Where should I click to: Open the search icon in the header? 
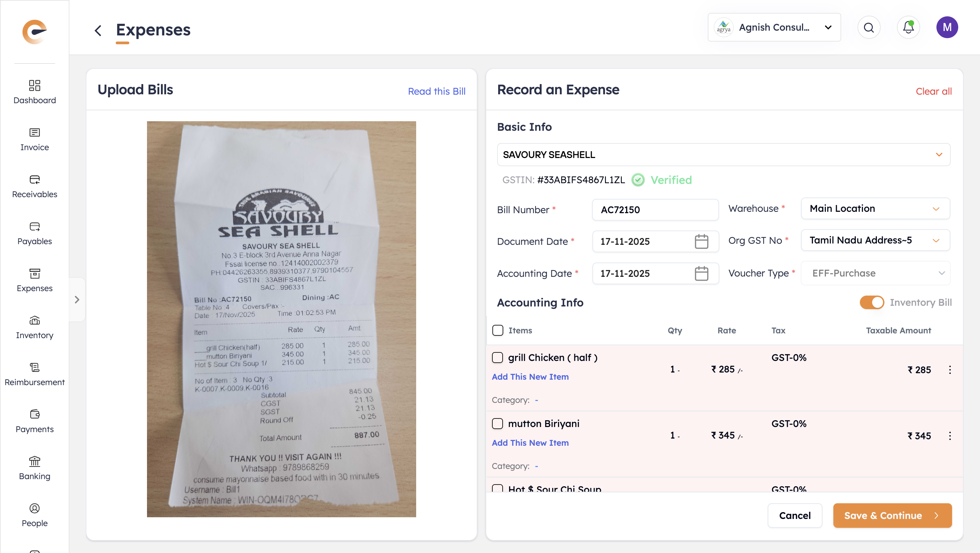pyautogui.click(x=868, y=27)
